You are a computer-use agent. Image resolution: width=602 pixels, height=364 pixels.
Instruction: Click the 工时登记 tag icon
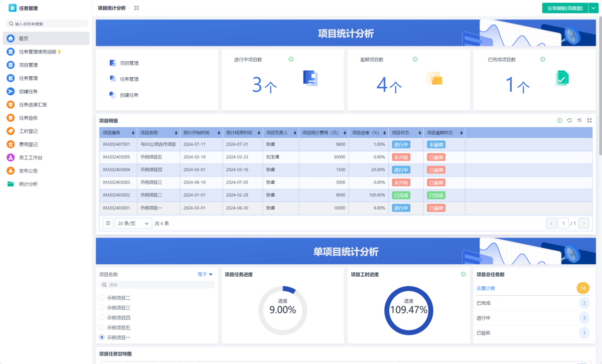11,131
